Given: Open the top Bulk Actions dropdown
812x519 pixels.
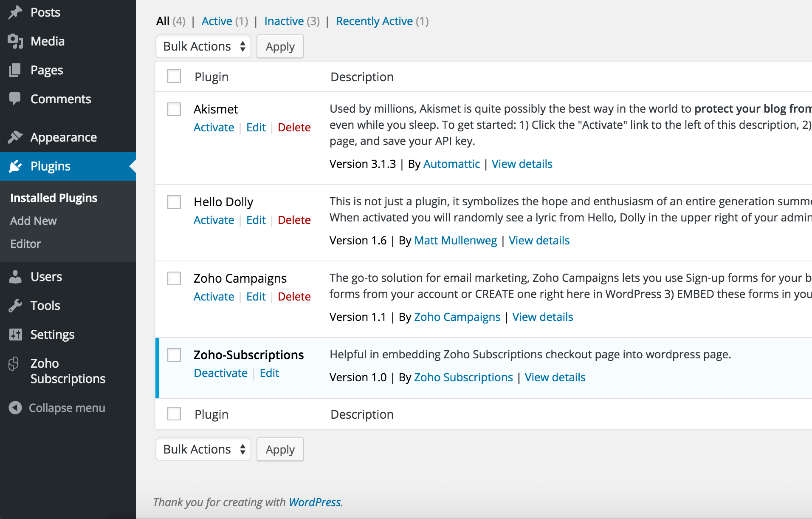Looking at the screenshot, I should tap(203, 46).
